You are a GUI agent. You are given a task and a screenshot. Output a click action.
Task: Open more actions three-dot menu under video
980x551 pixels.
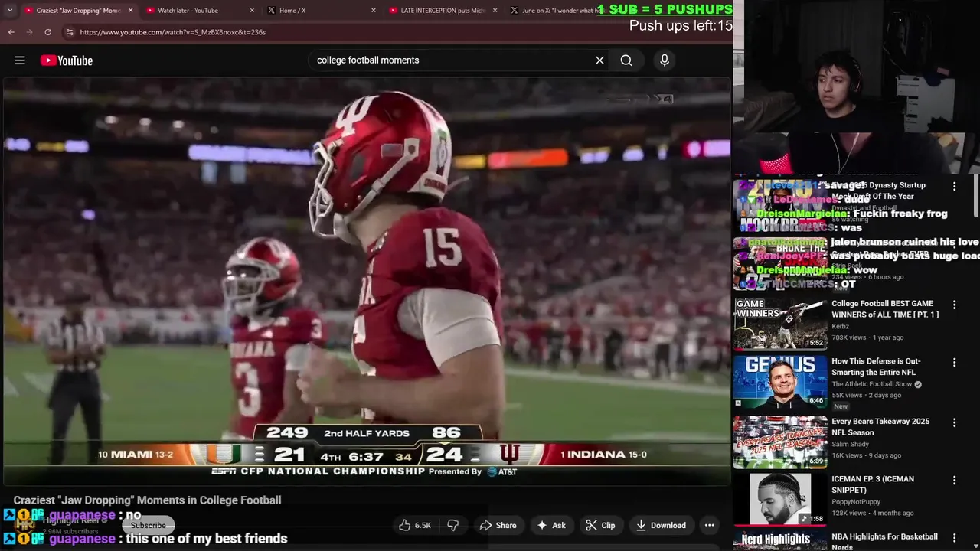click(x=710, y=525)
